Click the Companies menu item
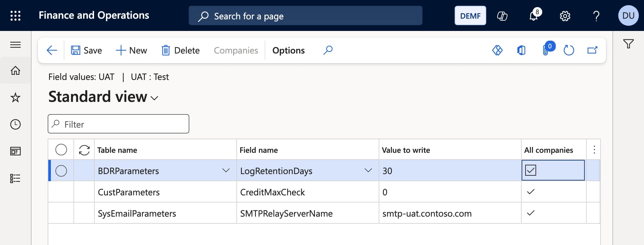 [x=236, y=50]
